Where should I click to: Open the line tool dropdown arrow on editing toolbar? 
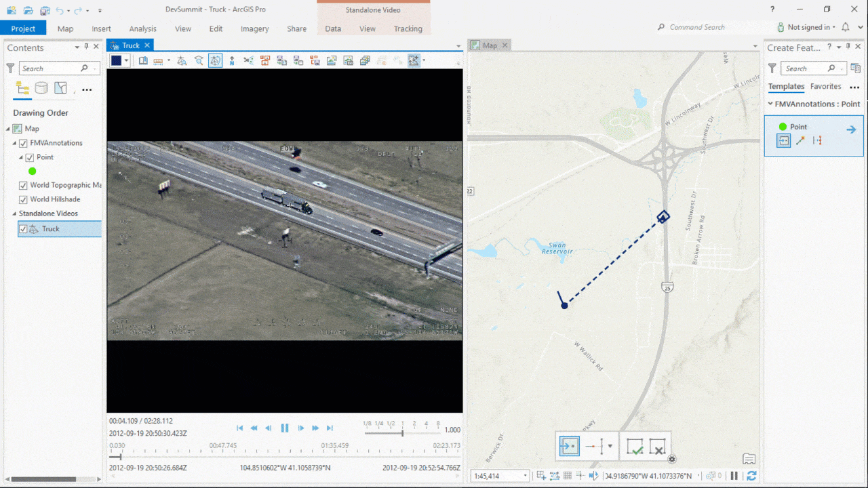[610, 446]
